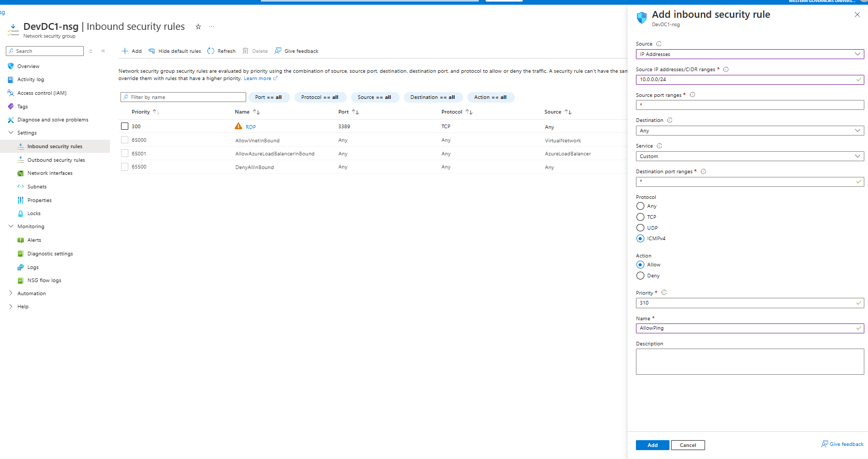Click the Diagnostic settings icon
Screen dimensions: 868x459
coord(20,254)
